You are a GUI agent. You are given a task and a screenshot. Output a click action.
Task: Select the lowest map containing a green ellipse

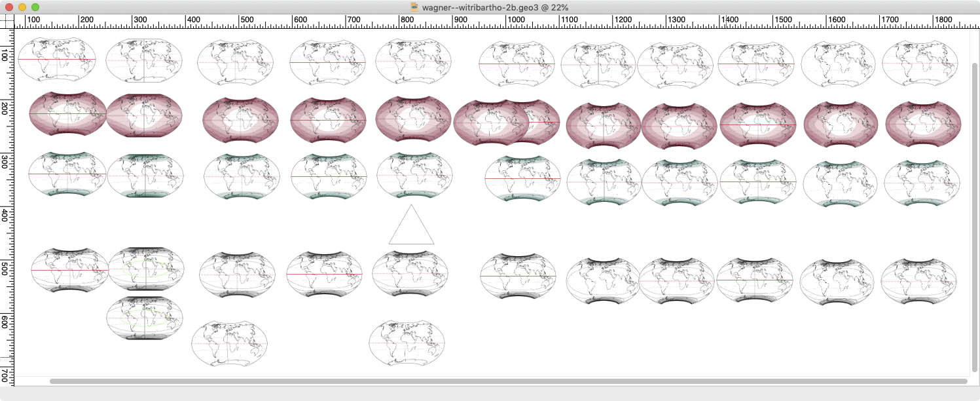[x=145, y=318]
